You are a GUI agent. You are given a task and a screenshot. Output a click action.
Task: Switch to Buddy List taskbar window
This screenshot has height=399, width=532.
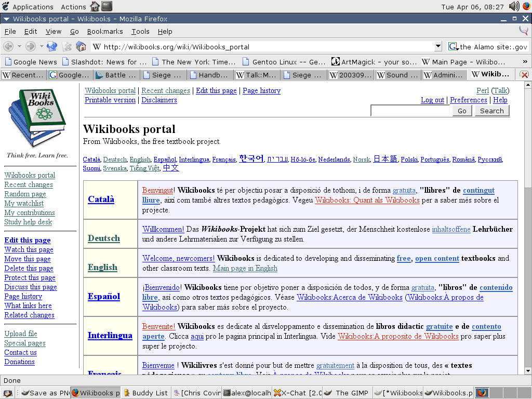(146, 393)
